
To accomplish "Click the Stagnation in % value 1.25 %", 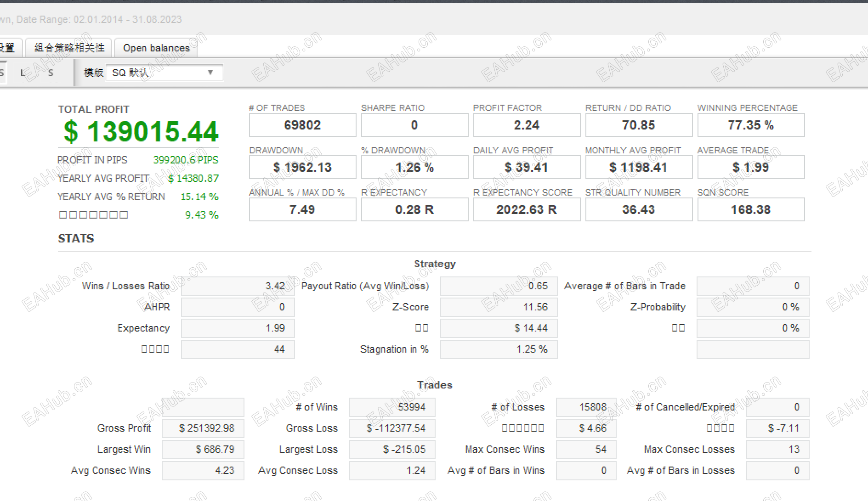I will coord(499,349).
